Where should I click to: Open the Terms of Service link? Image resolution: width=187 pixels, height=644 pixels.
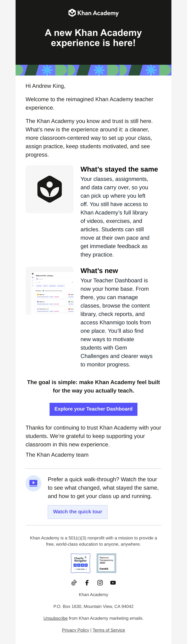[x=109, y=630]
